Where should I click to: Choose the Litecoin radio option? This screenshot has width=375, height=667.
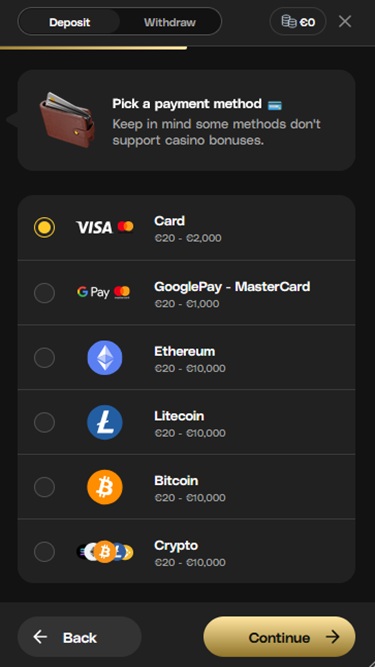(x=44, y=422)
